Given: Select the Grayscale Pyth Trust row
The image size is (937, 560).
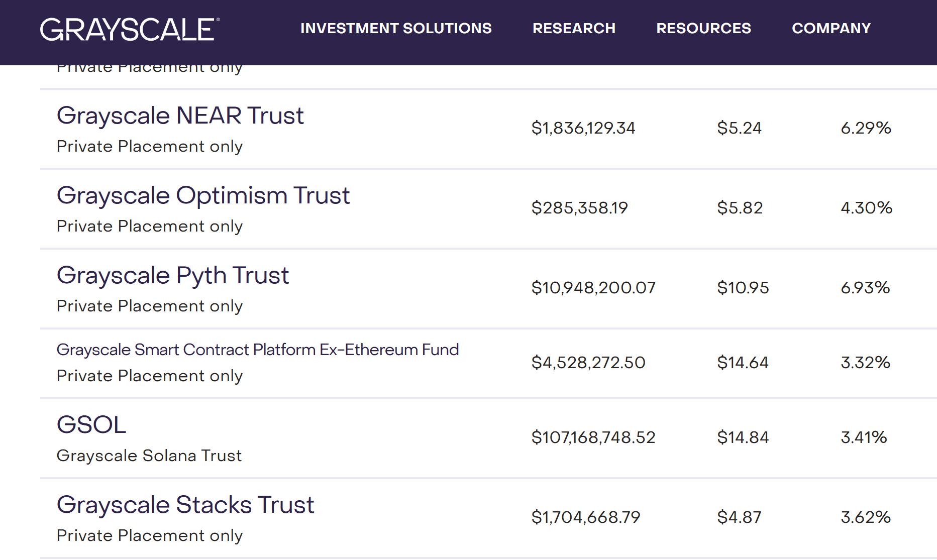Looking at the screenshot, I should click(x=173, y=275).
